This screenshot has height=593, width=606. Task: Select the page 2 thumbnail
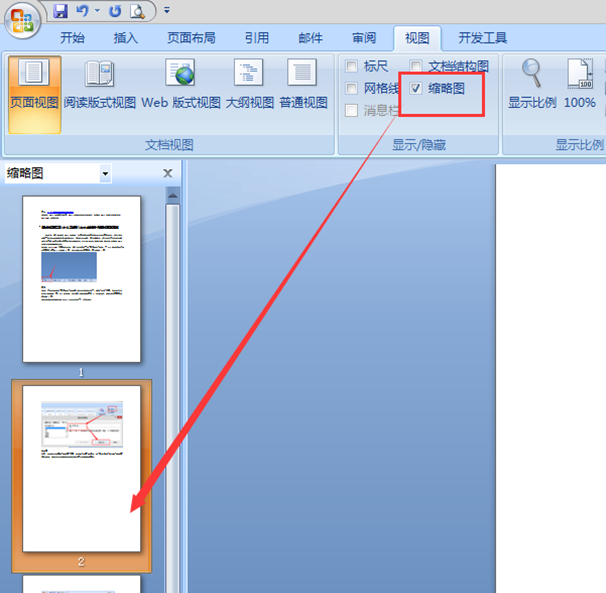tap(82, 469)
